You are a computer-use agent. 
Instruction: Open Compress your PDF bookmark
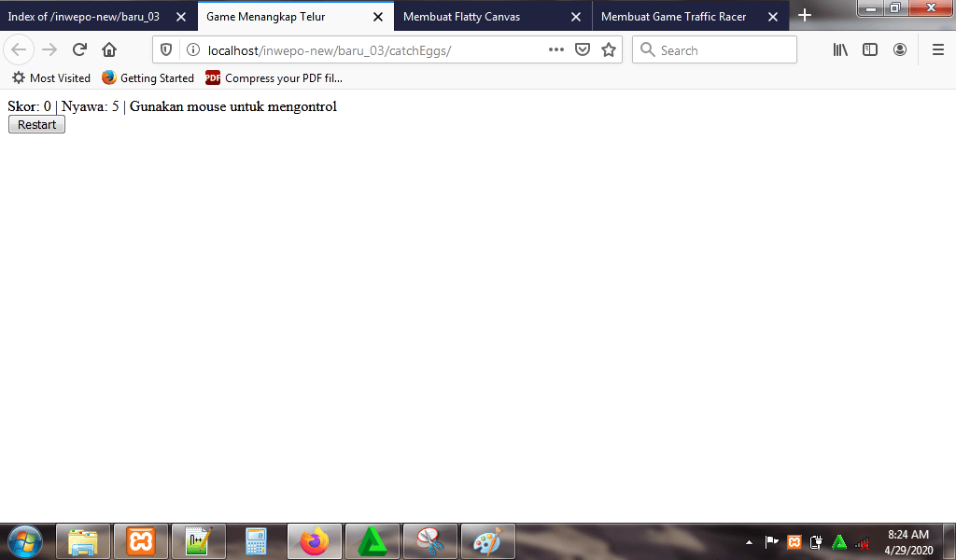pos(274,78)
